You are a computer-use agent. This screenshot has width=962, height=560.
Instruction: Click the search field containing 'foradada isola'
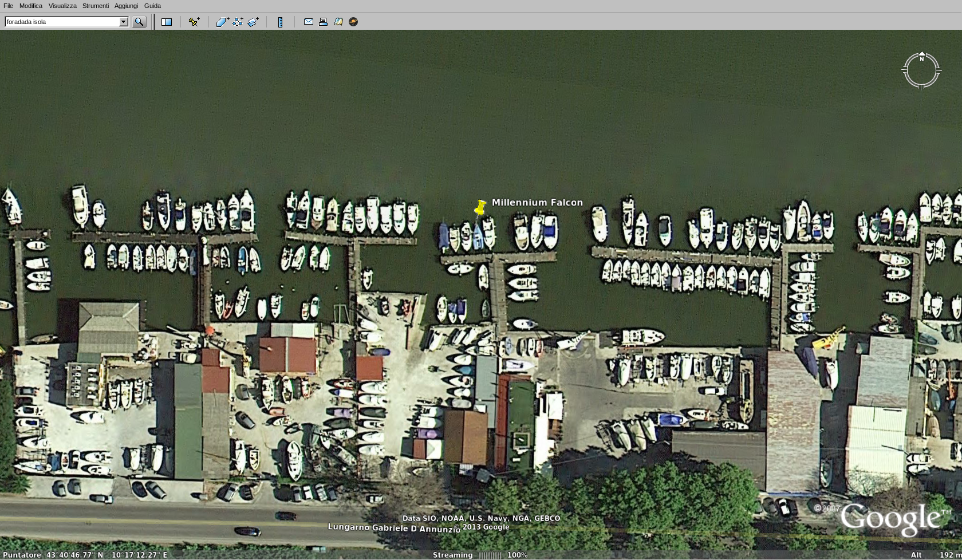pos(62,22)
